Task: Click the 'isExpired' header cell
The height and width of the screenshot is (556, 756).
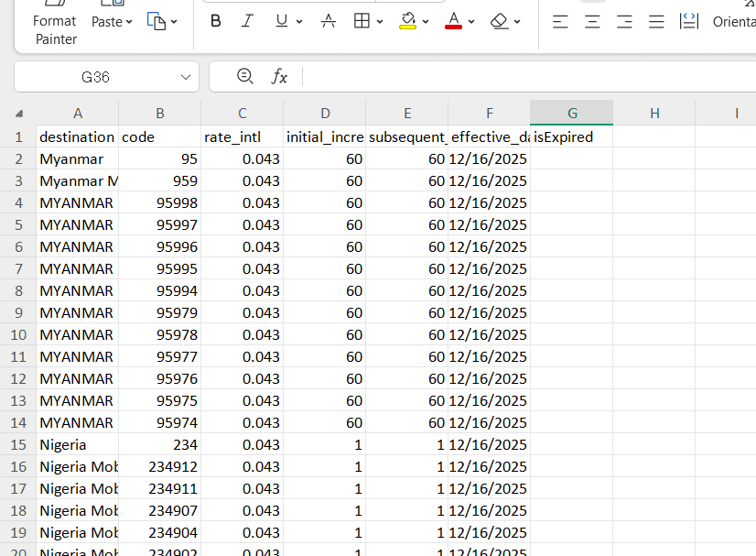Action: pos(572,137)
